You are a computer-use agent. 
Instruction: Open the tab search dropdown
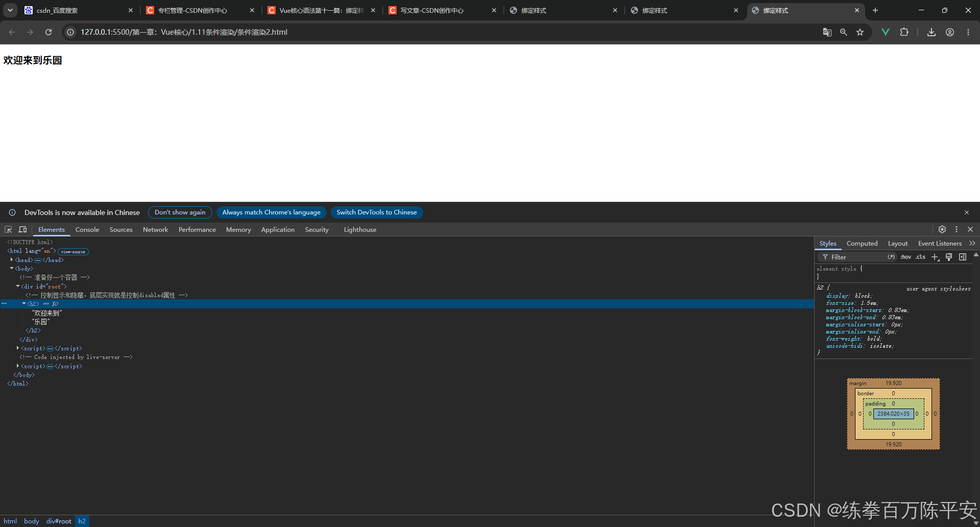pyautogui.click(x=10, y=10)
